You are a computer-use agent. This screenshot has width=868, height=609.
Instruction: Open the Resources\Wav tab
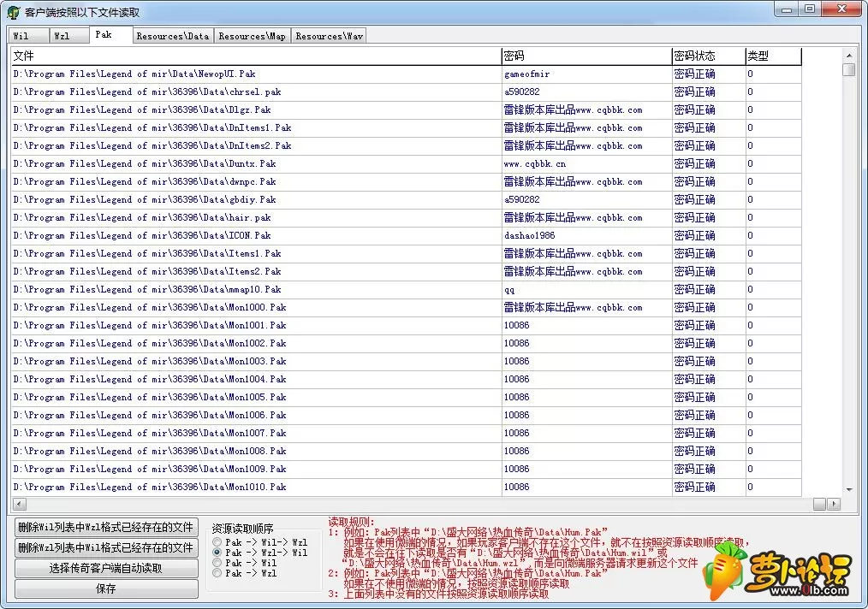[329, 36]
